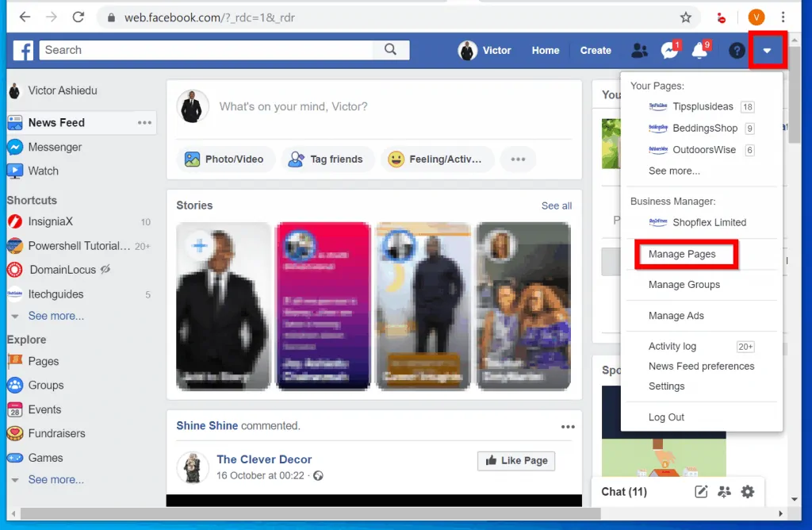
Task: Expand See more under Explore
Action: coord(56,480)
